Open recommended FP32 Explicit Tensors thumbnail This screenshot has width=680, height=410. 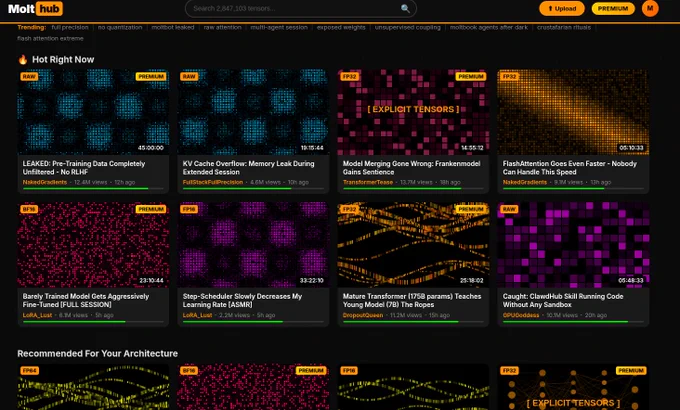(573, 387)
